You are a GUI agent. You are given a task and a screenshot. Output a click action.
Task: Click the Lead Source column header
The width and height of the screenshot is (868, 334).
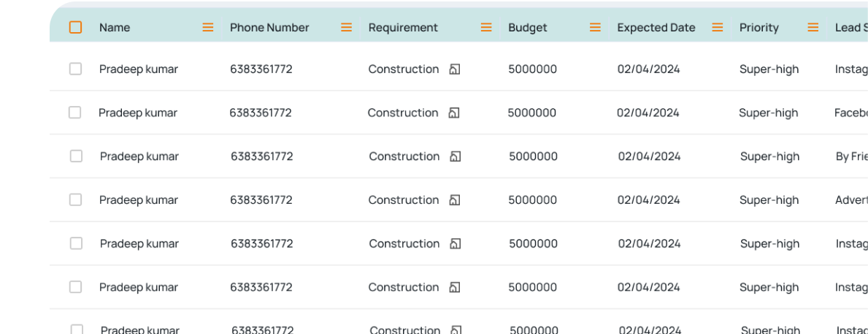[x=850, y=27]
